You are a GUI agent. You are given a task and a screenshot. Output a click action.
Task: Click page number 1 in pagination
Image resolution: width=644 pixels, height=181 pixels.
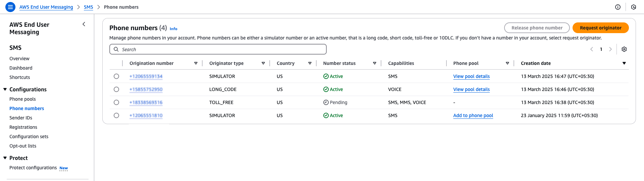[x=601, y=49]
